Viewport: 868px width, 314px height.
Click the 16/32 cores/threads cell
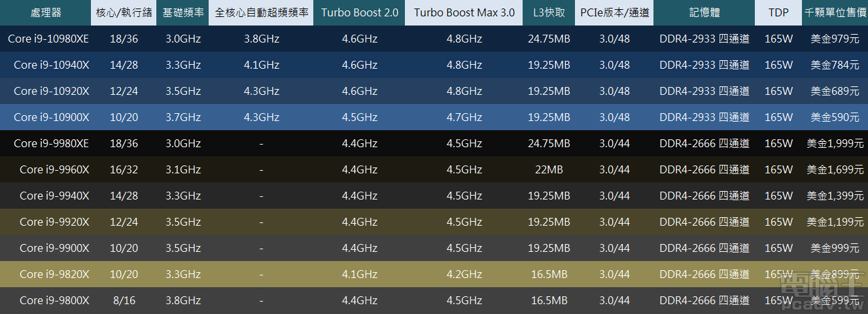[x=124, y=169]
